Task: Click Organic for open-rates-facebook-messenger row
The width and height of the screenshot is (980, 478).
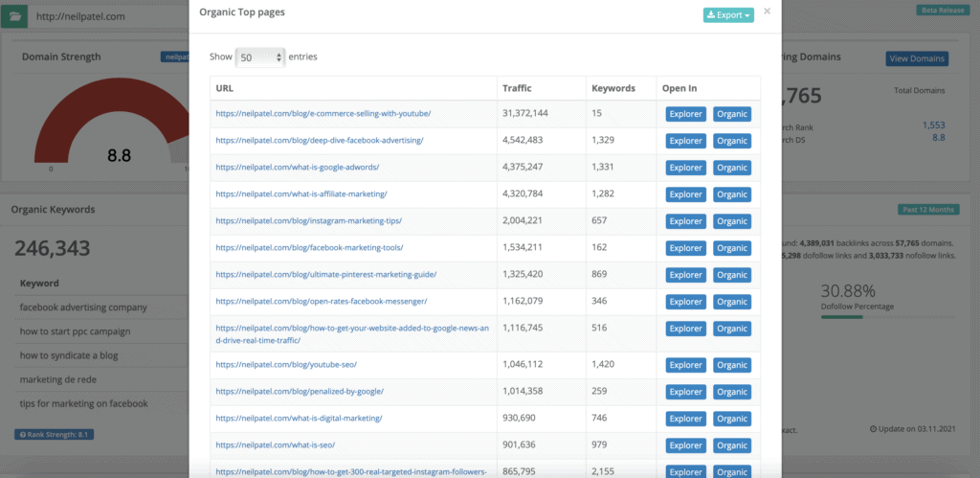Action: coord(732,302)
